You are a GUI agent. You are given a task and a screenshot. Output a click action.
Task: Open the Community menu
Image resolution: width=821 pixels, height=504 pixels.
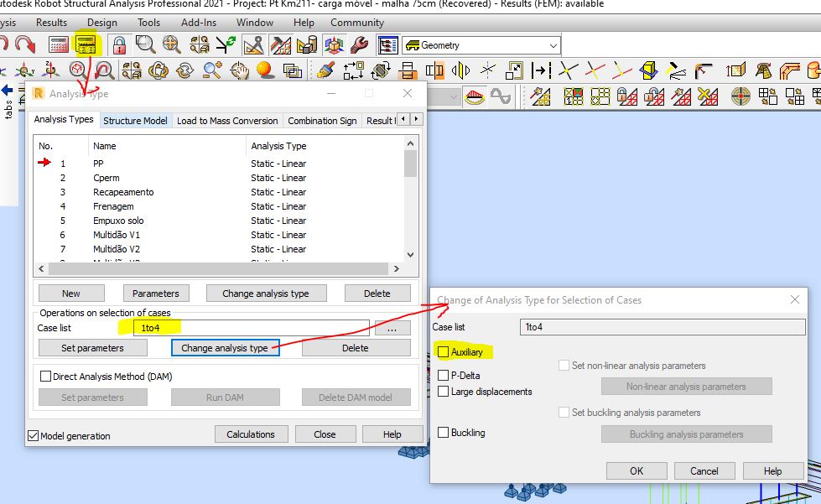[x=357, y=23]
